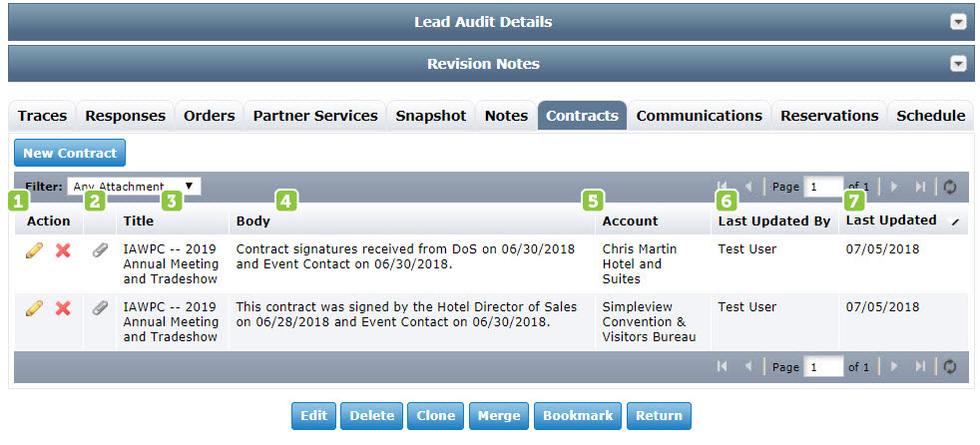
Task: Edit the Chris Martin Hotel contract with the pencil icon
Action: pyautogui.click(x=34, y=250)
